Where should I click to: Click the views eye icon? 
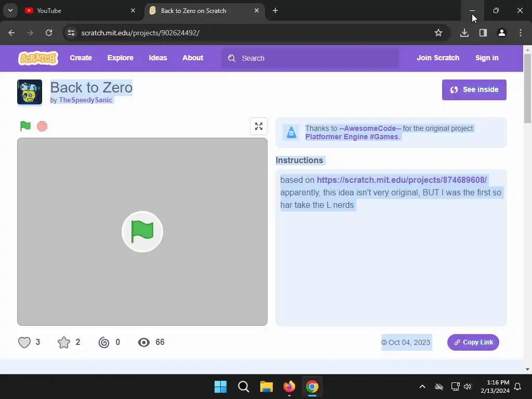[144, 342]
